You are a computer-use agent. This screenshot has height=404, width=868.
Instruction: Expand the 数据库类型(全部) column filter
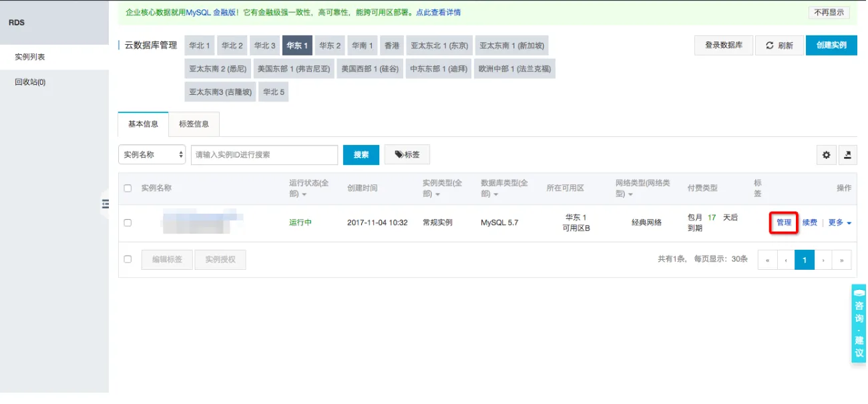point(496,194)
